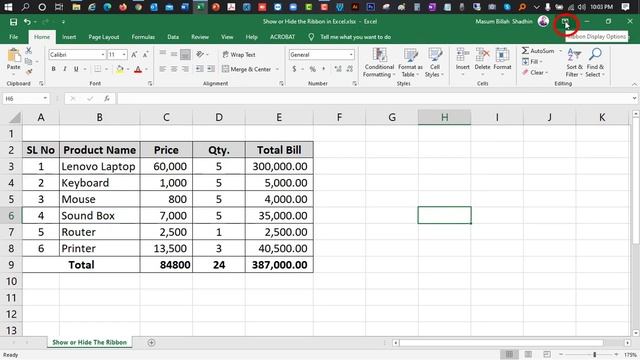This screenshot has height=360, width=640.
Task: Apply Accounting number format dollar sign
Action: click(x=294, y=69)
